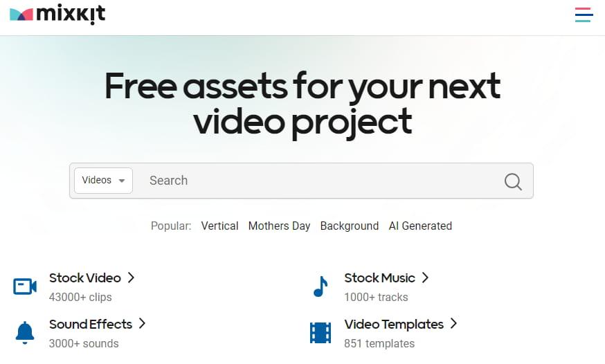Click chevron next to Video Templates
605x364 pixels.
point(454,323)
